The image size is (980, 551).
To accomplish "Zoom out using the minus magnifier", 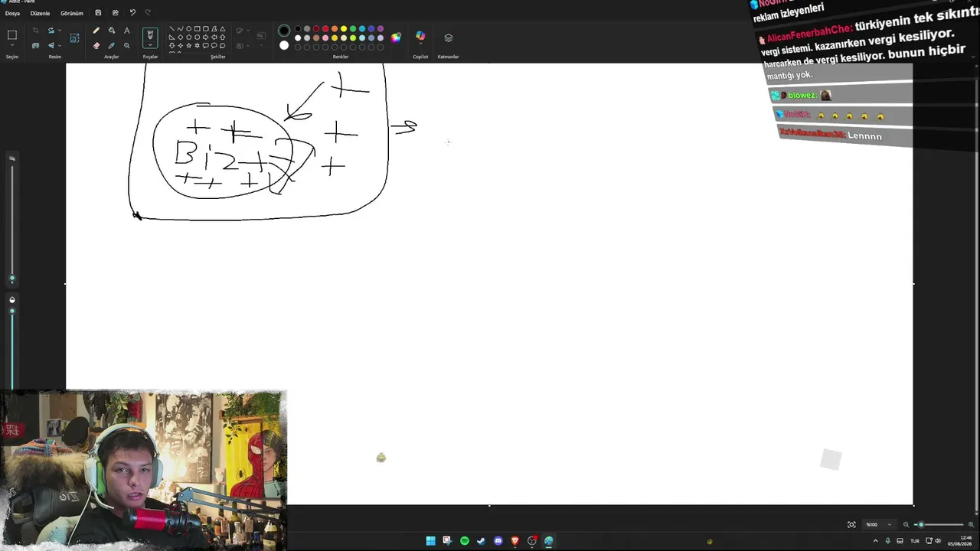I will coord(906,524).
